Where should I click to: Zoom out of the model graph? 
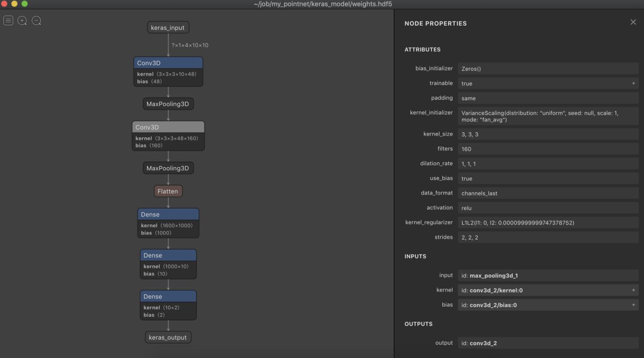(x=36, y=20)
